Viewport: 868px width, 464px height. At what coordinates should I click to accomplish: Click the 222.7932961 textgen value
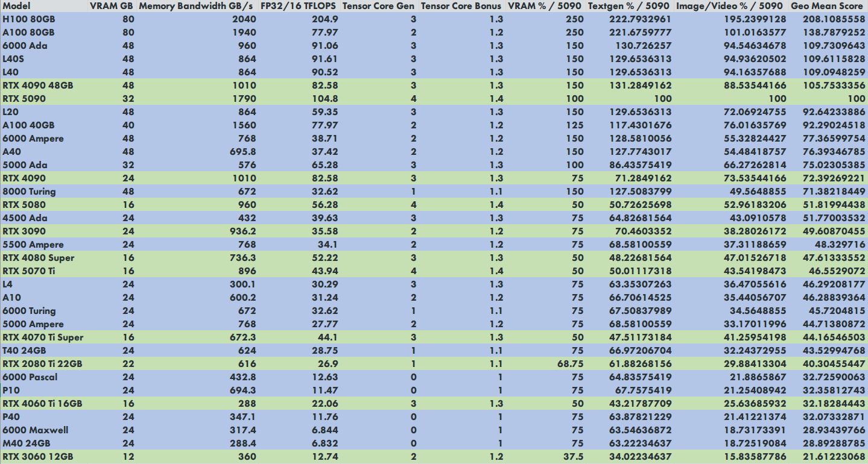point(641,19)
